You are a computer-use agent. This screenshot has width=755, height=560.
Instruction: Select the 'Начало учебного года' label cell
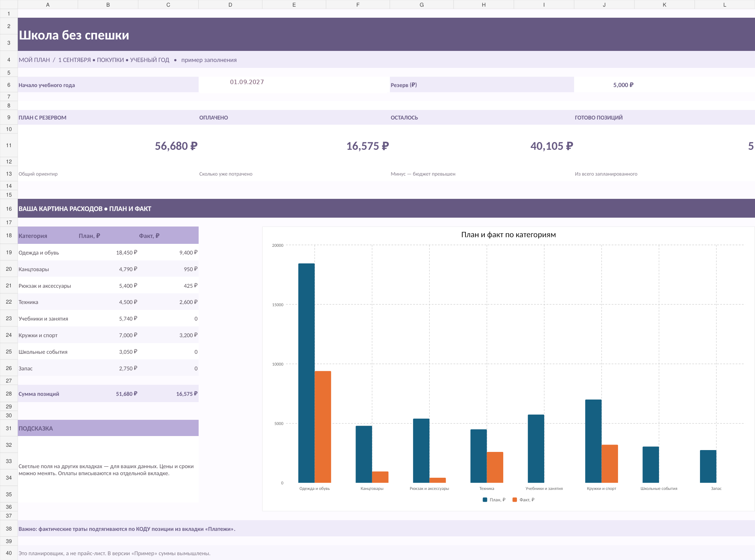click(108, 85)
